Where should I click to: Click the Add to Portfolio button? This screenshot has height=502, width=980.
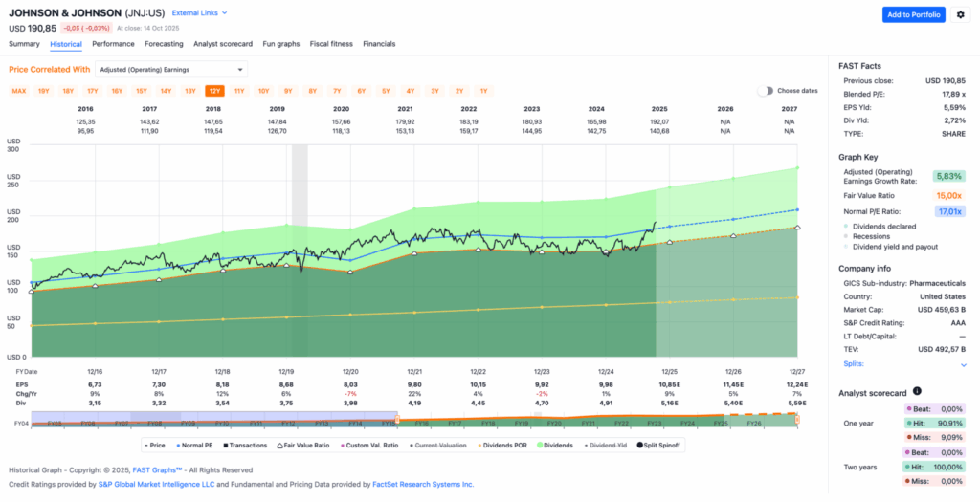(x=913, y=14)
